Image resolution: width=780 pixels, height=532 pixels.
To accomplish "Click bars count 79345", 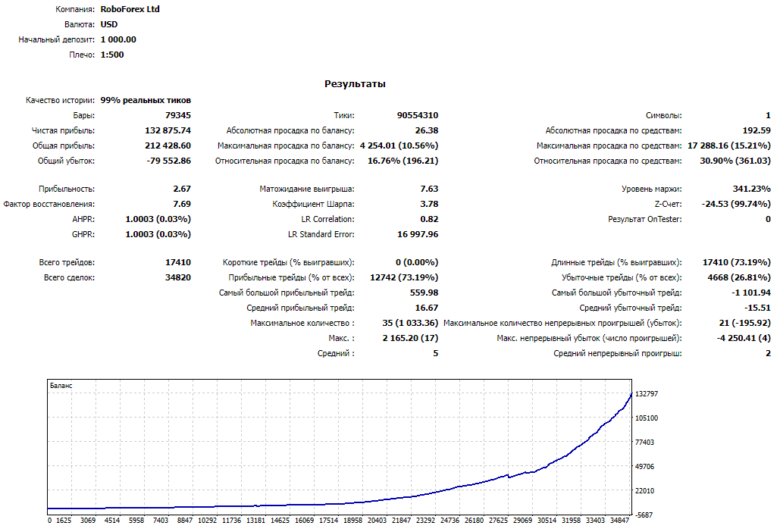I will 178,115.
